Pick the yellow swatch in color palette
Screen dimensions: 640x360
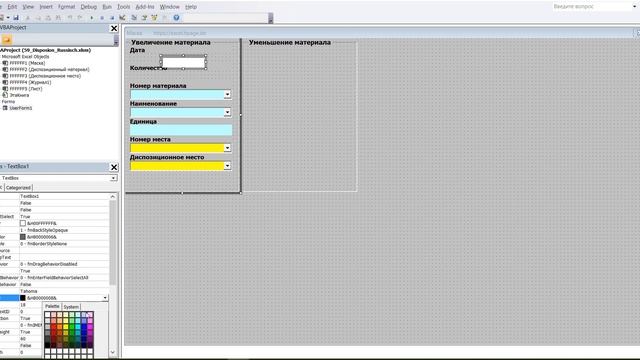pyautogui.click(x=66, y=327)
